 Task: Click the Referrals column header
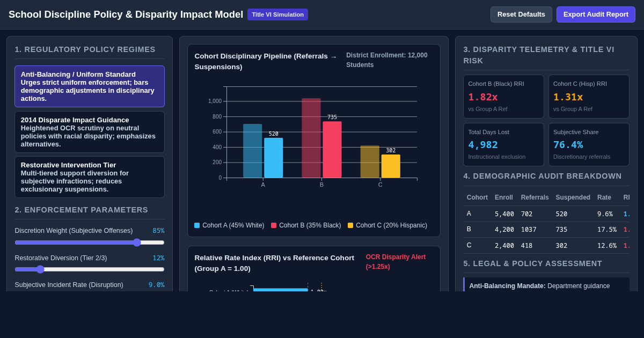535,197
